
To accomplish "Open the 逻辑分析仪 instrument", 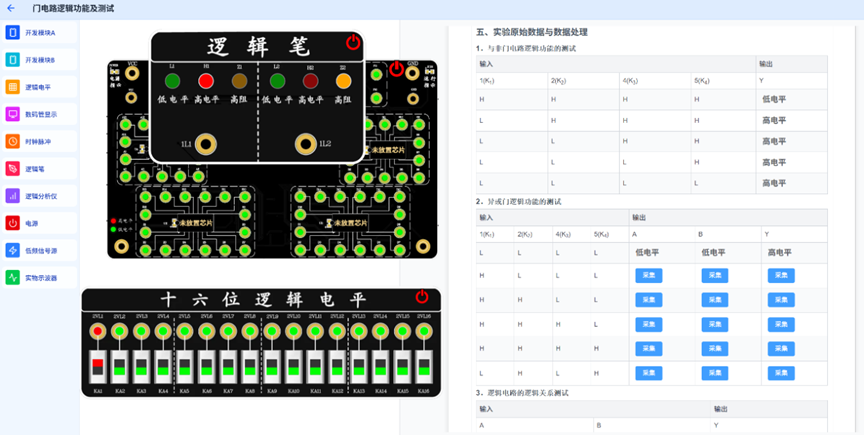I will click(x=38, y=196).
